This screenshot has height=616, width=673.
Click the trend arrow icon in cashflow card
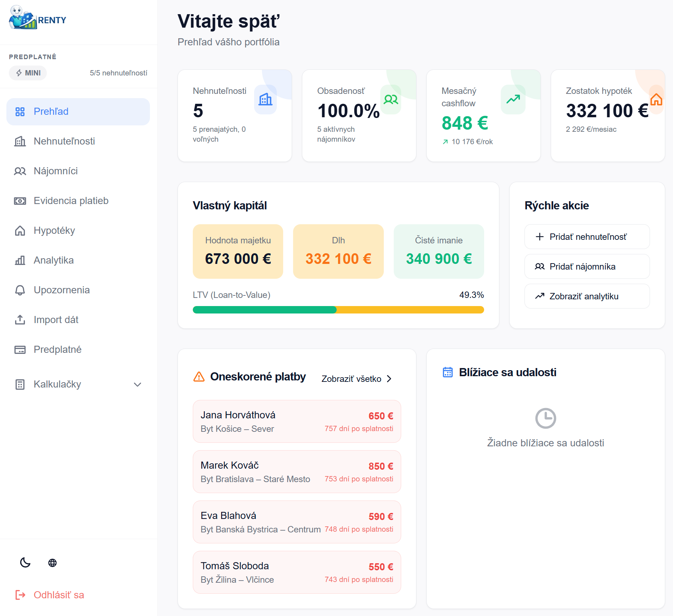pyautogui.click(x=513, y=100)
